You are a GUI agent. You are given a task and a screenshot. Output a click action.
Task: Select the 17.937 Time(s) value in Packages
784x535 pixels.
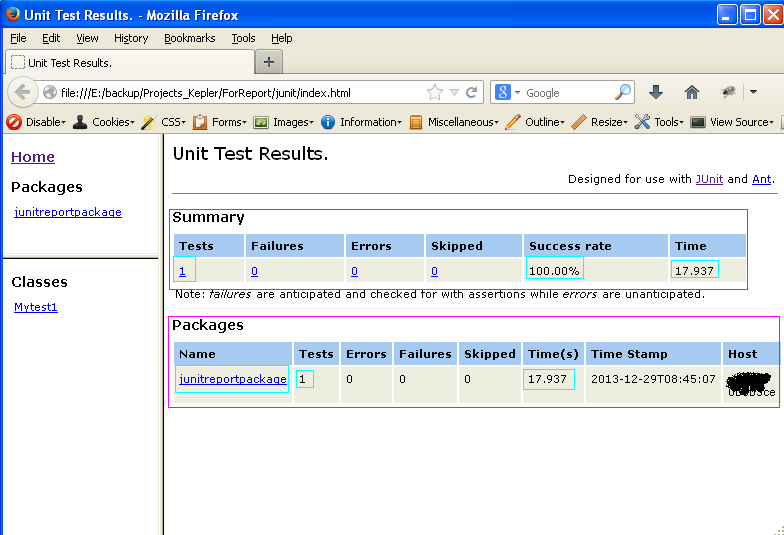coord(547,379)
